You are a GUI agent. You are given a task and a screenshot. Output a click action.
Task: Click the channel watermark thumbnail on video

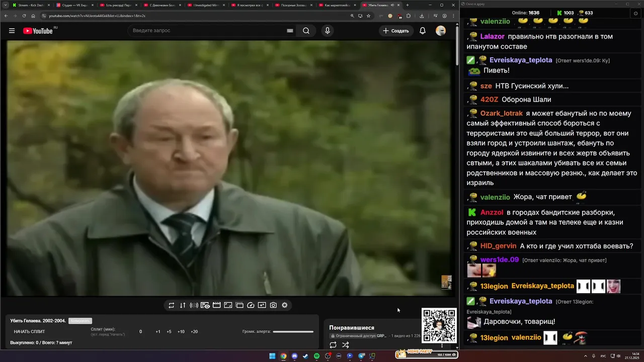446,282
